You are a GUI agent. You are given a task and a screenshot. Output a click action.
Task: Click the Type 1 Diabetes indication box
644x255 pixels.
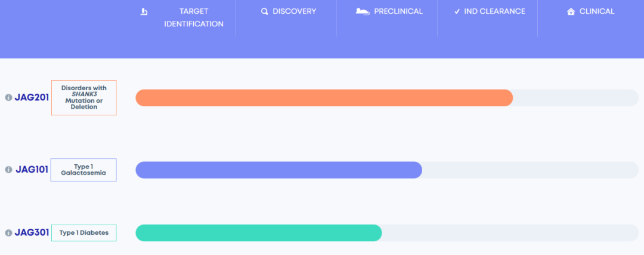84,233
